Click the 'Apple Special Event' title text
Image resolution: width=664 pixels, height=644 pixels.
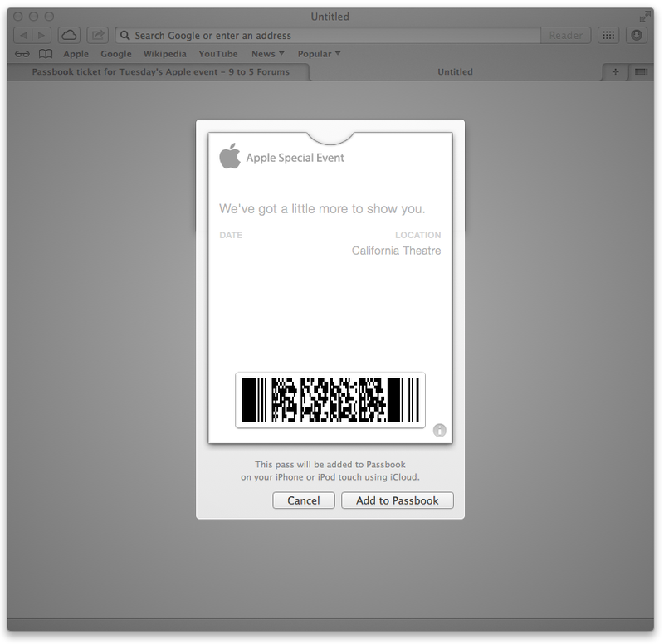[295, 158]
